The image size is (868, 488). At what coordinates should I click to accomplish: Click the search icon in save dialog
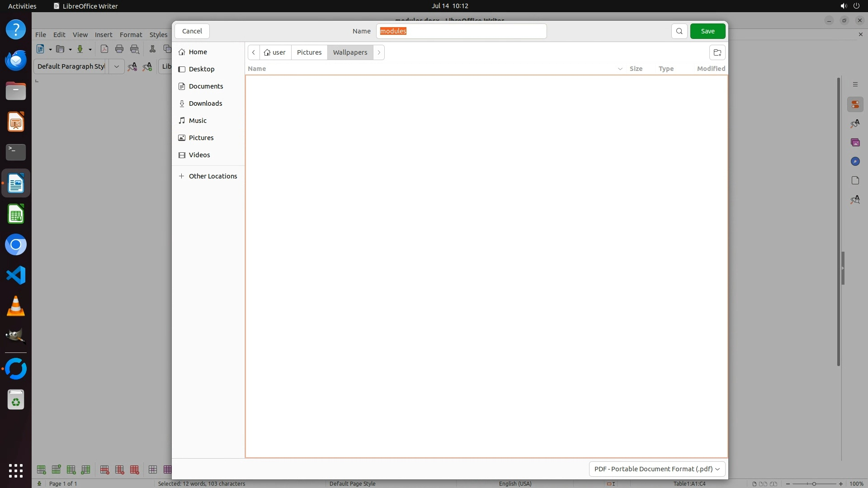click(679, 31)
